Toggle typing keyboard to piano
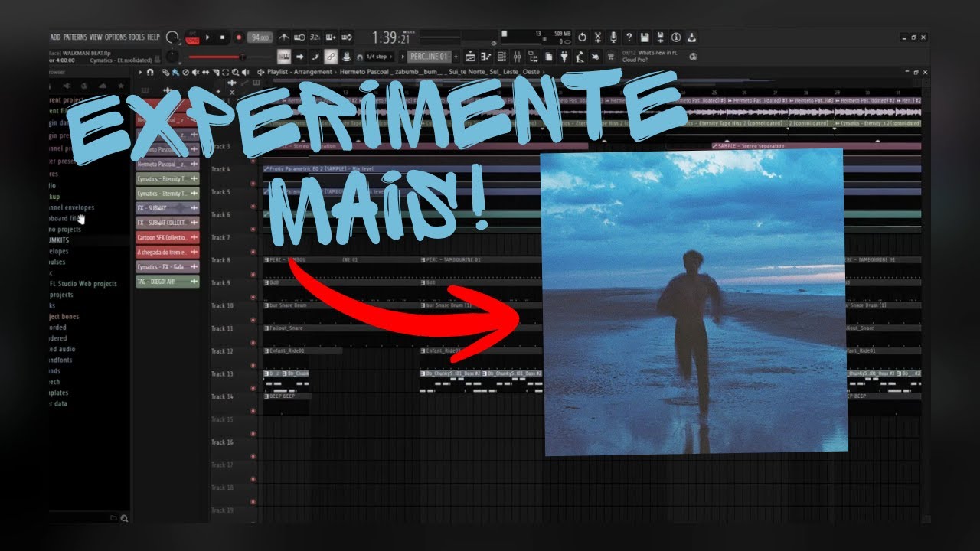The image size is (980, 551). coord(284,57)
